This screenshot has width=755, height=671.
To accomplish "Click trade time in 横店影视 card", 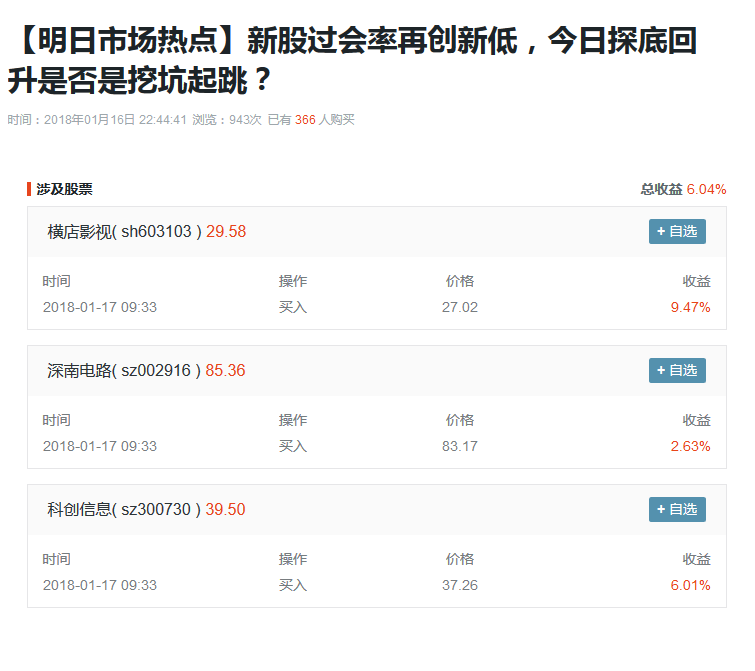I will coord(100,307).
